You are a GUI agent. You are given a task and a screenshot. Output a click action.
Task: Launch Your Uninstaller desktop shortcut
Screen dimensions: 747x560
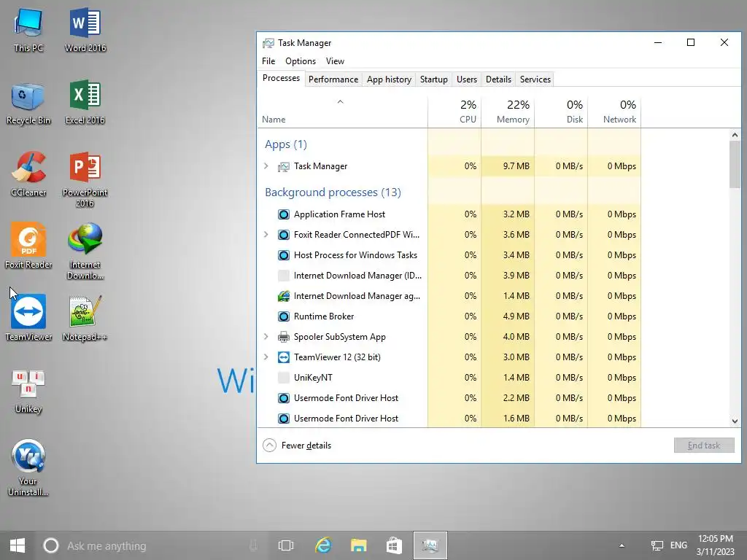[28, 467]
